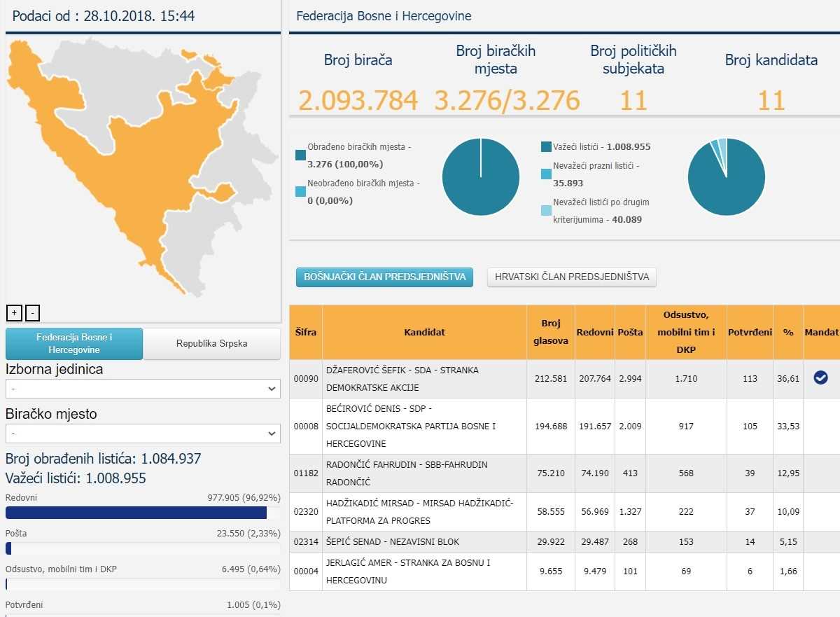This screenshot has height=617, width=840.
Task: Expand the Biračko mjesto dropdown
Action: (x=143, y=434)
